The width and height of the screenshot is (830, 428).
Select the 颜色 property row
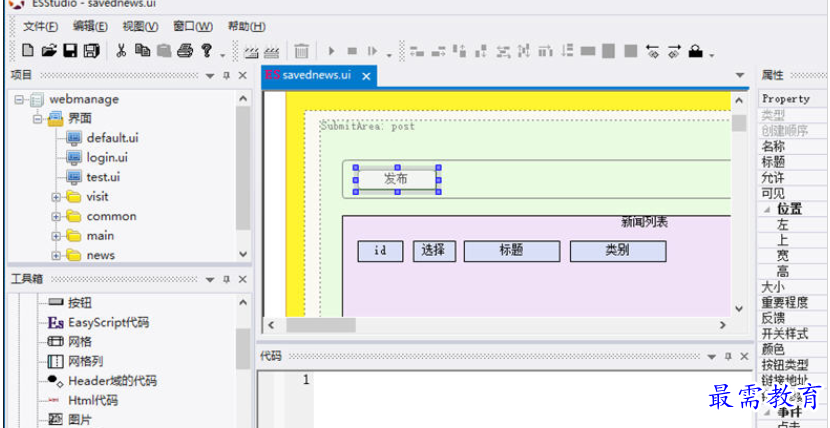tap(793, 349)
